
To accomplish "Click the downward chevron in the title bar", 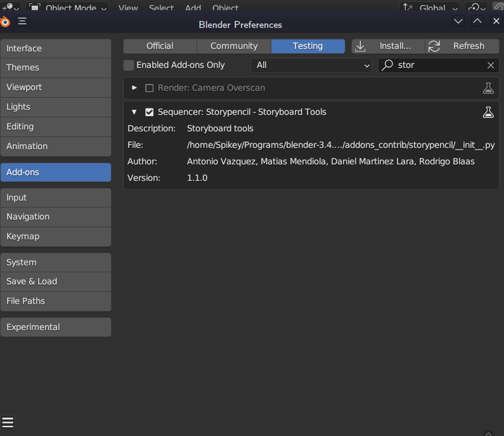I will click(x=458, y=22).
